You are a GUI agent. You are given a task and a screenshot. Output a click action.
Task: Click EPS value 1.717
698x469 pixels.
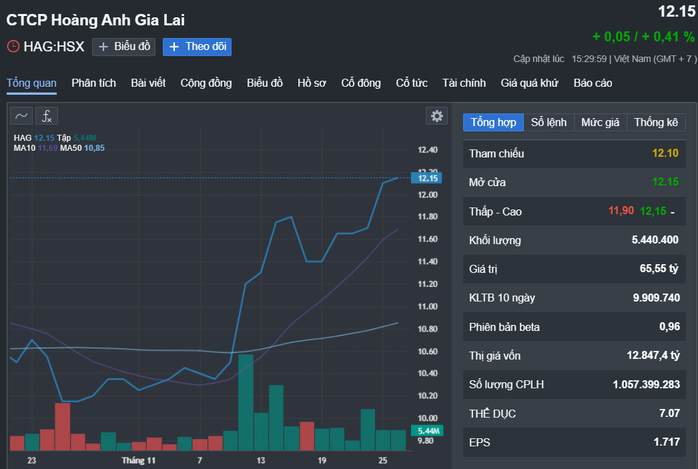coord(666,442)
